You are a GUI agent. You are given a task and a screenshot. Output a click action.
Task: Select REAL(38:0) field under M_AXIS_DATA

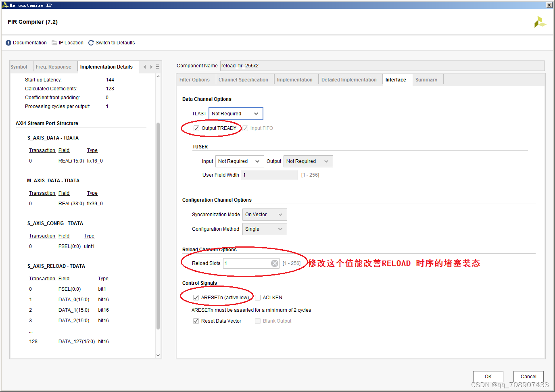click(x=71, y=204)
